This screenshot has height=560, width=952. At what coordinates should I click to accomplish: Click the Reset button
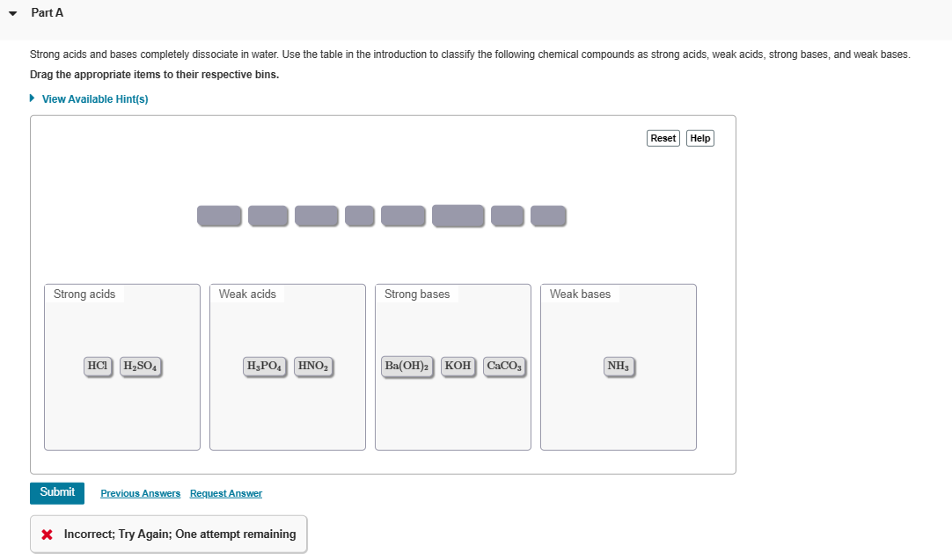pos(663,138)
